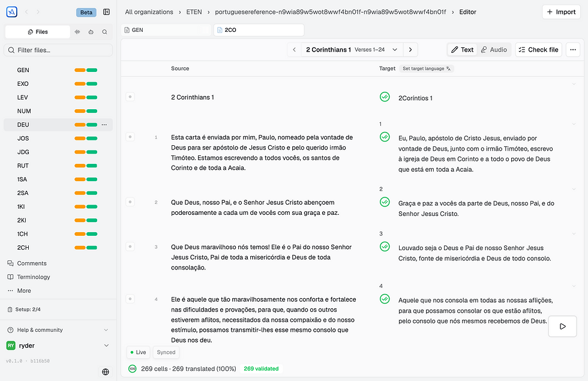588x381 pixels.
Task: Open the NUM file
Action: 58,111
